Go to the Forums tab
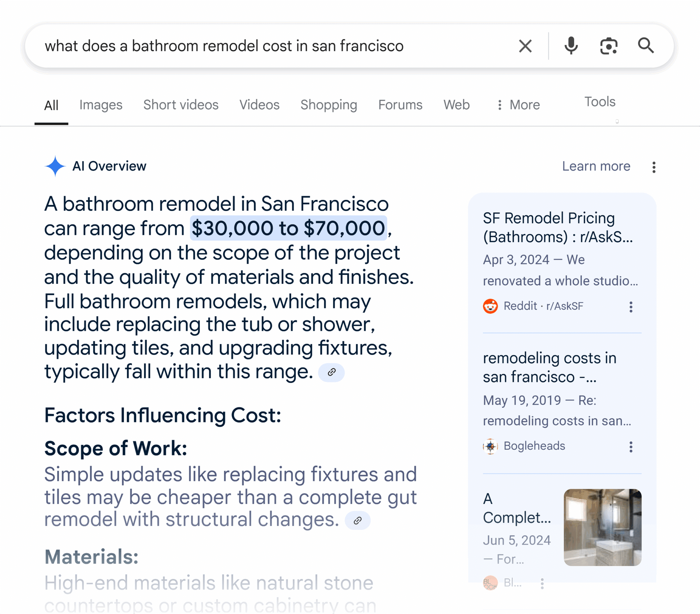 [x=401, y=105]
